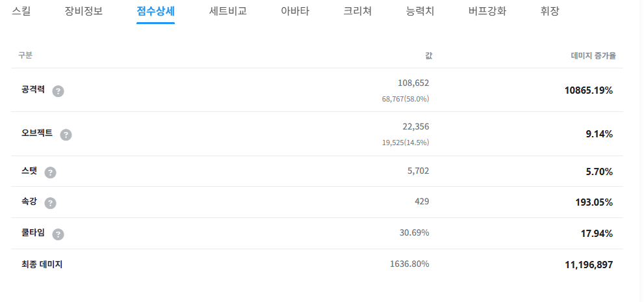The image size is (644, 302).
Task: Go to the 세트비교 tab
Action: 227,11
